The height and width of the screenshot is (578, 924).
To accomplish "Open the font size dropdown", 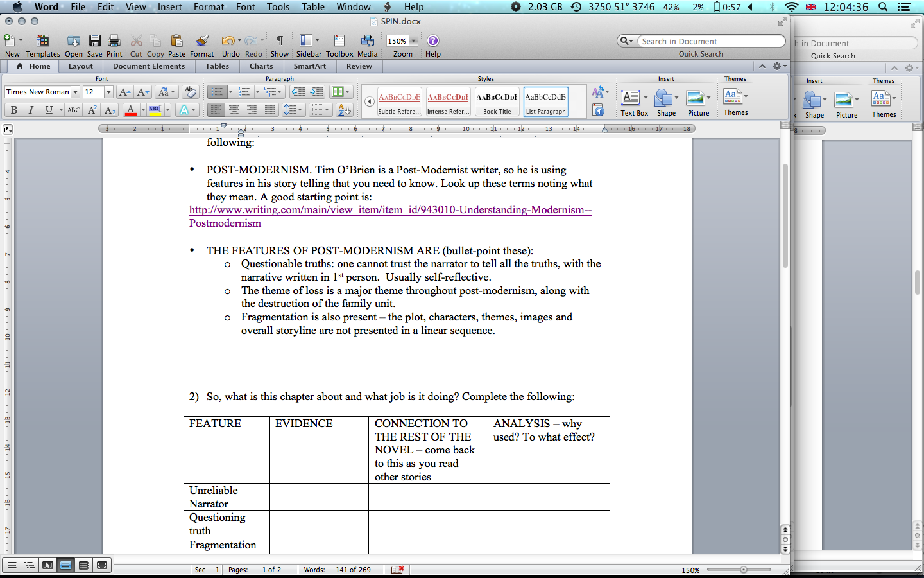I will point(108,92).
